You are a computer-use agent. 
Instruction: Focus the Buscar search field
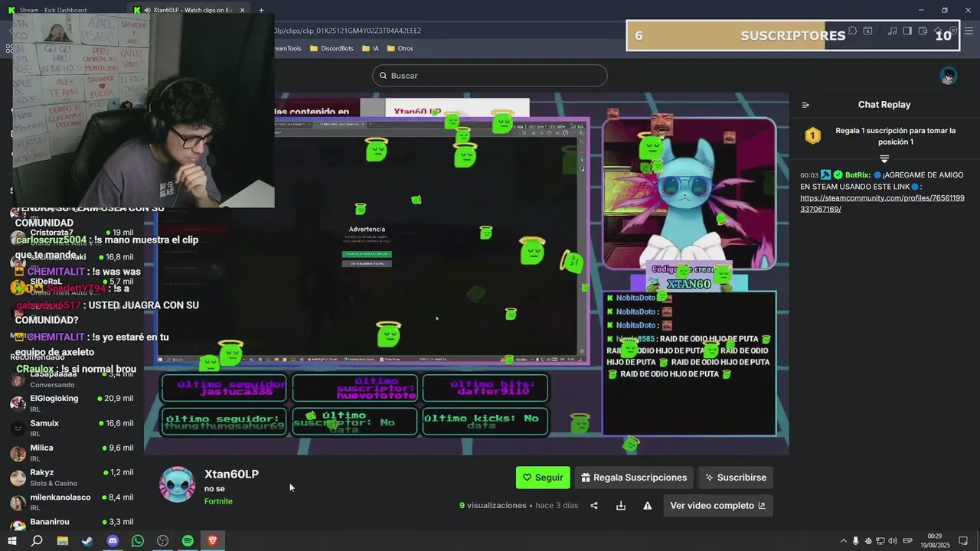pos(490,76)
